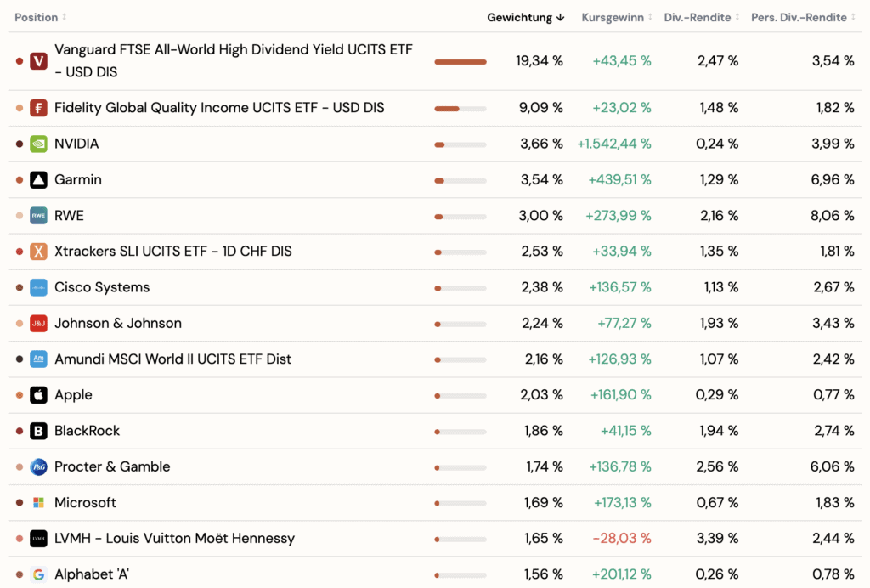Click the Alphabet Google logo icon
This screenshot has height=588, width=870.
[38, 574]
